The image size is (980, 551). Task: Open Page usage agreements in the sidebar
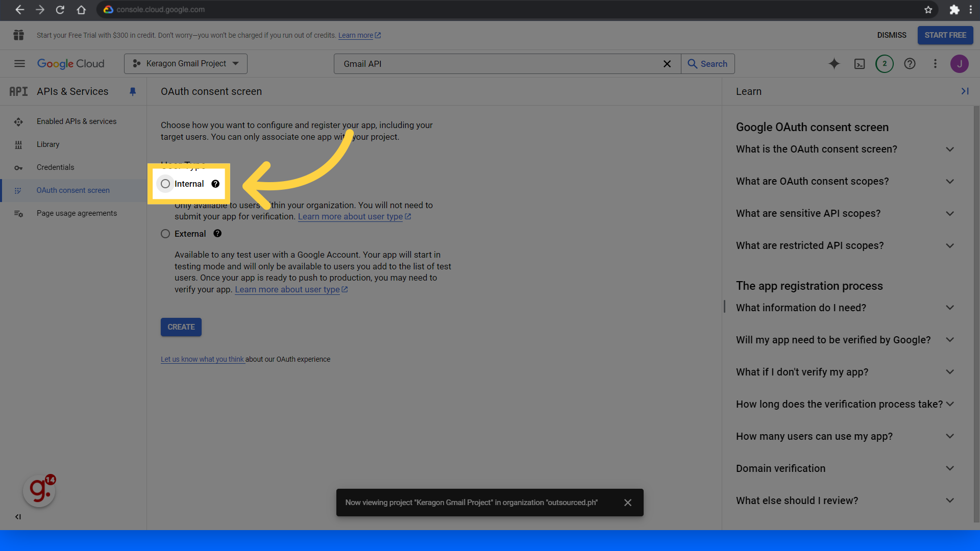coord(73,213)
